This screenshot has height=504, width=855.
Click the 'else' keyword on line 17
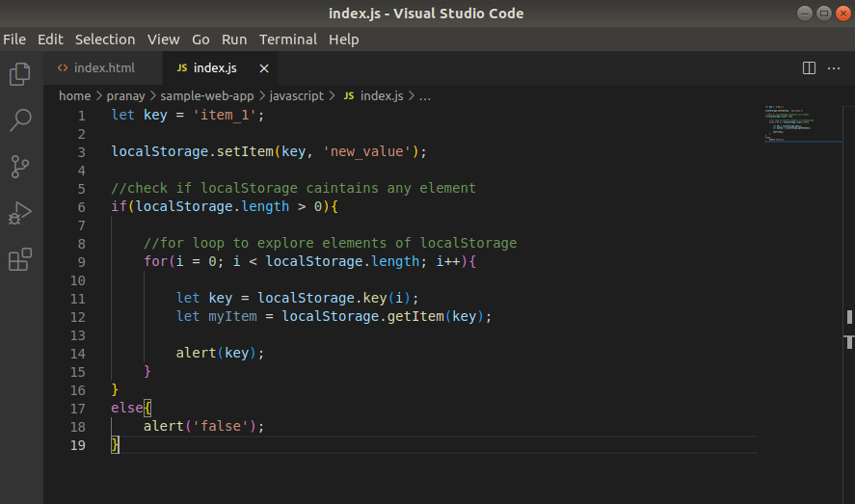coord(127,408)
